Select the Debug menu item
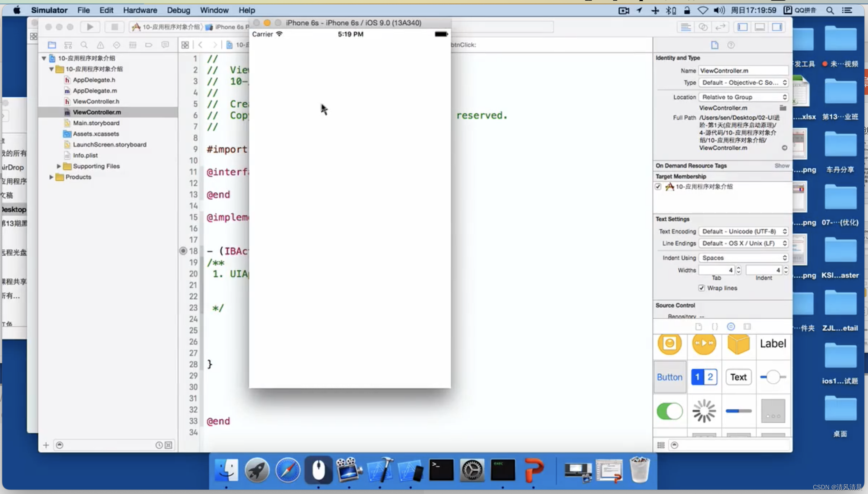The width and height of the screenshot is (868, 494). pyautogui.click(x=178, y=10)
